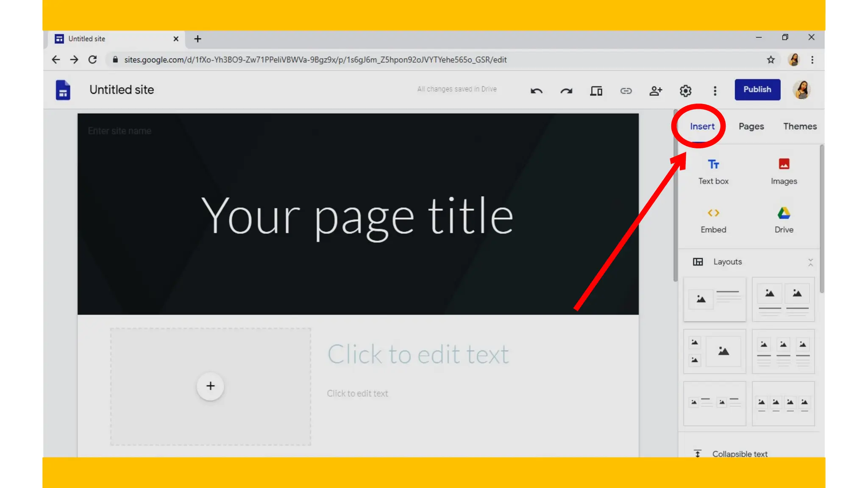Click the Undo arrow icon
The height and width of the screenshot is (488, 868).
pos(537,91)
